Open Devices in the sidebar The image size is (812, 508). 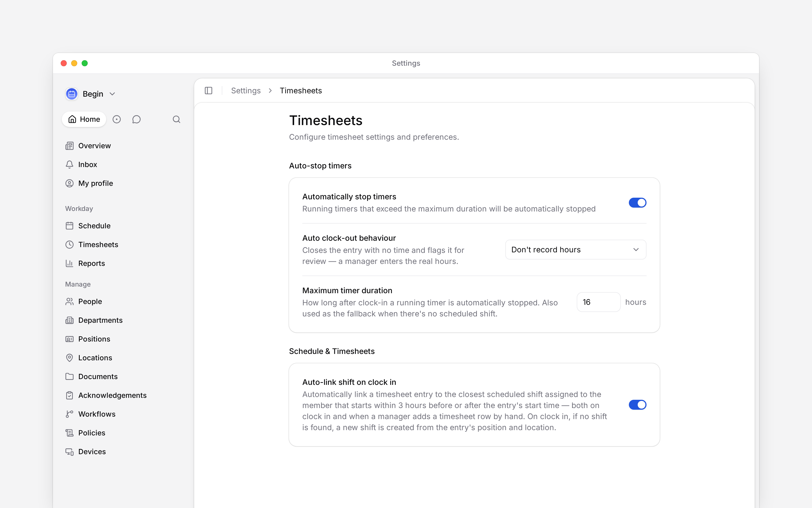click(92, 452)
